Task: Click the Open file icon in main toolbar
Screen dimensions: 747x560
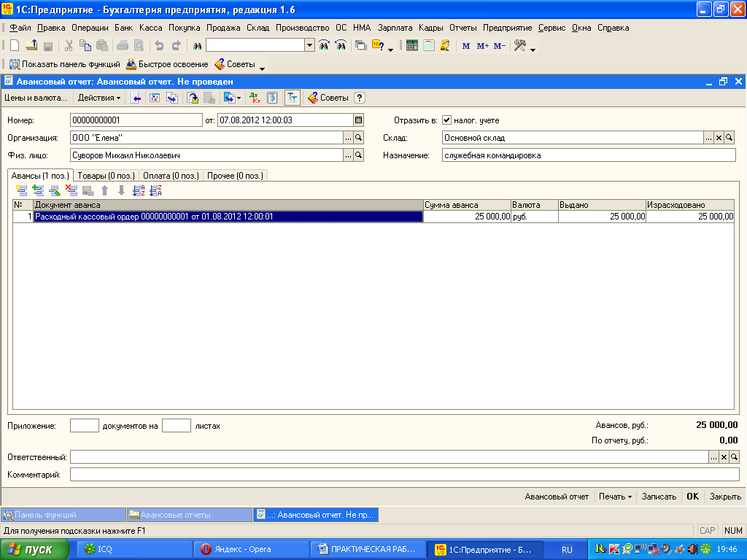Action: pos(31,45)
